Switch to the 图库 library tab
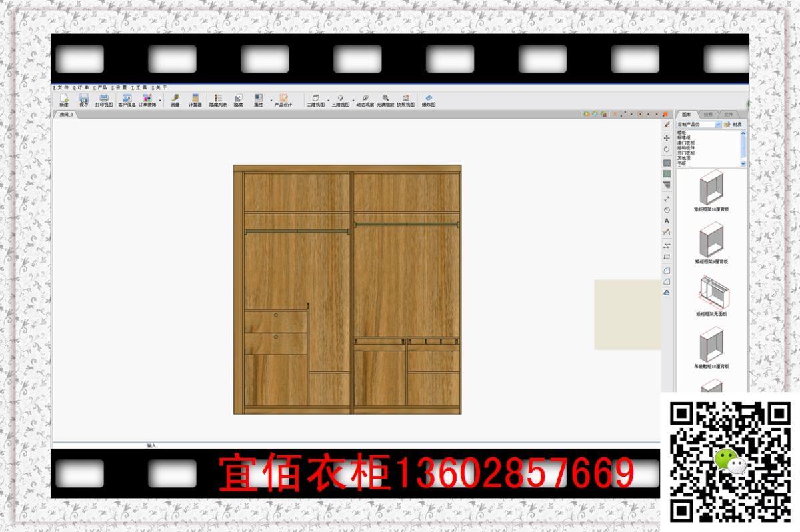This screenshot has height=532, width=800. 687,114
